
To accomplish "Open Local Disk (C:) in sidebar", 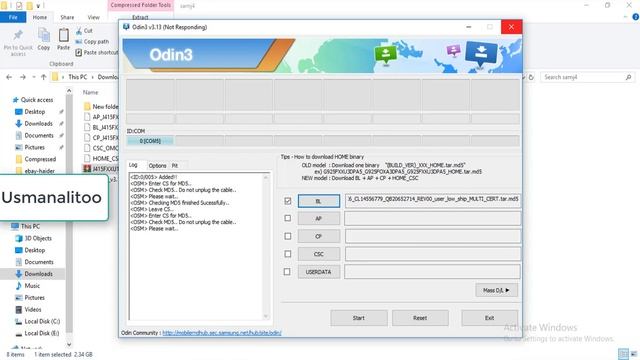I will tap(42, 321).
